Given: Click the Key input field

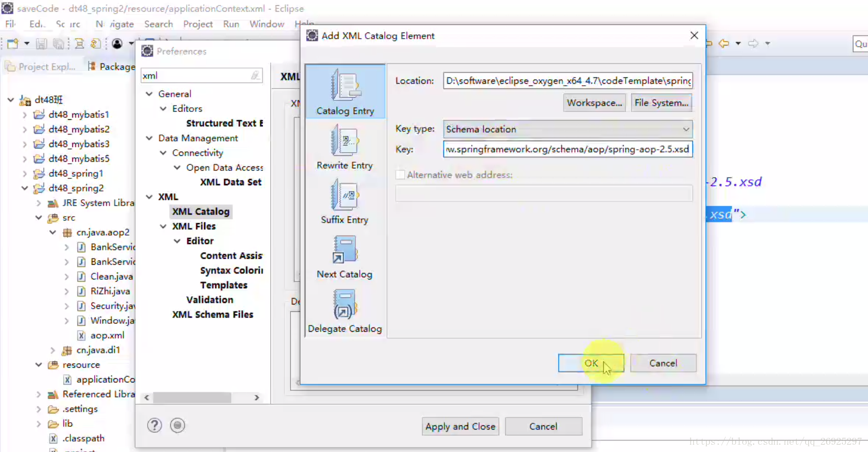Looking at the screenshot, I should (x=568, y=149).
